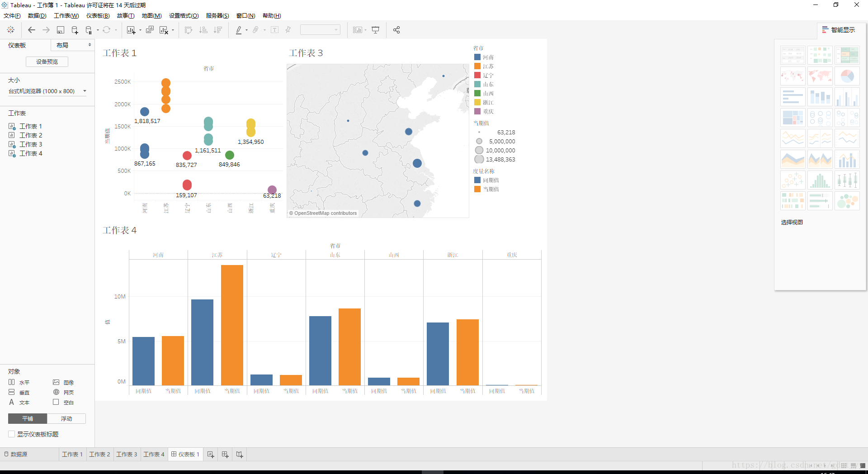Open the 仪表板(B) menu
This screenshot has width=868, height=474.
pos(98,16)
